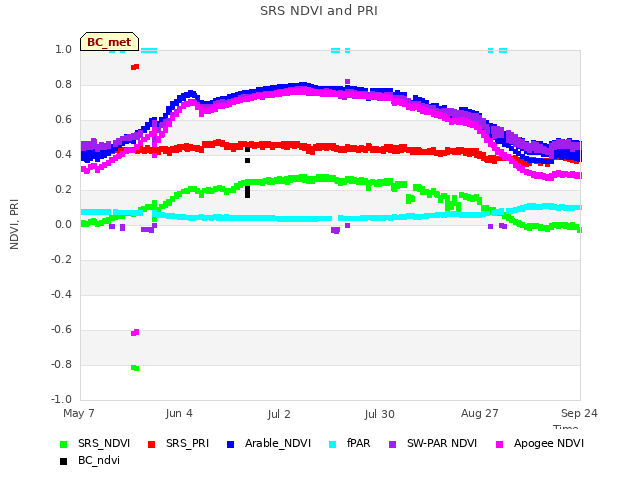Click the Sep 24 x-axis label
This screenshot has width=640, height=480.
[579, 413]
